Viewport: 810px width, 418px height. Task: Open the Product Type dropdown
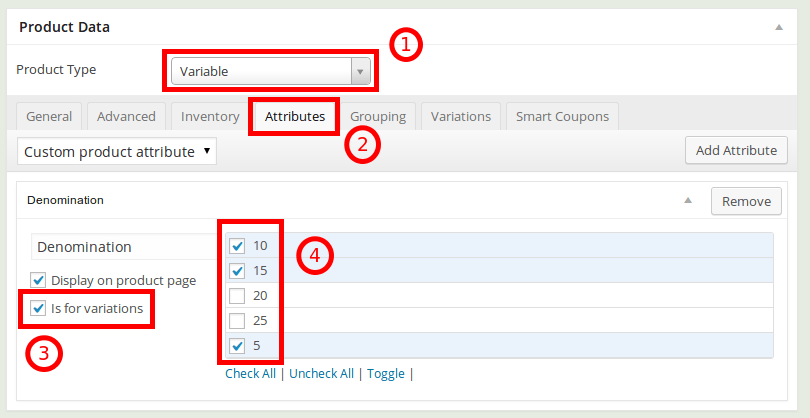(270, 71)
